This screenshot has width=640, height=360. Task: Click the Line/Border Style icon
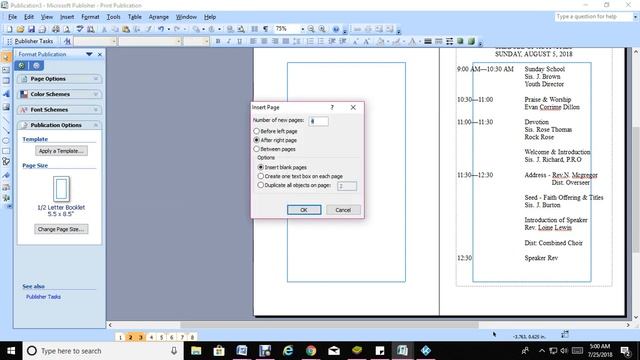pyautogui.click(x=428, y=41)
